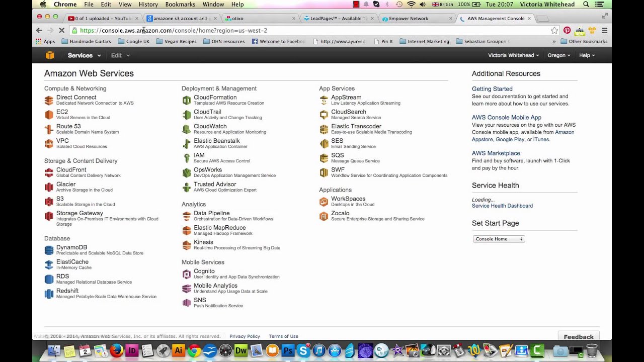Click the Trusted Advisor icon
This screenshot has height=362, width=644.
pos(186,187)
